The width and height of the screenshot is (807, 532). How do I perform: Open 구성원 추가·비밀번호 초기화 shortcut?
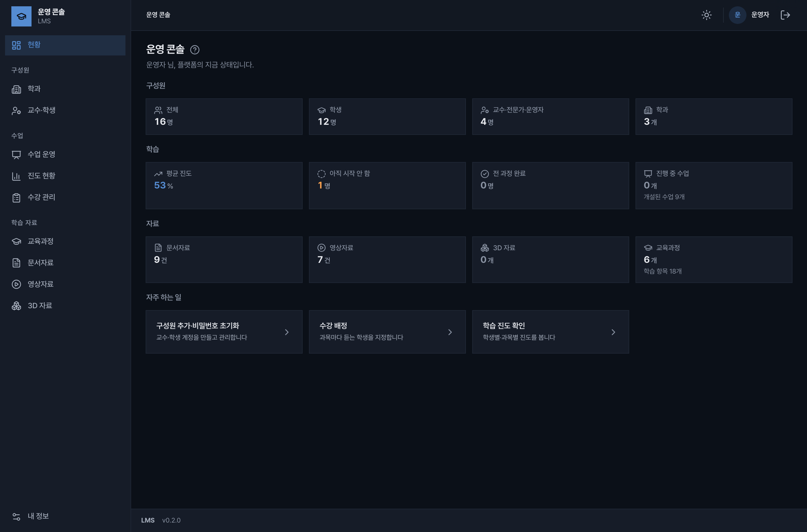pos(224,332)
